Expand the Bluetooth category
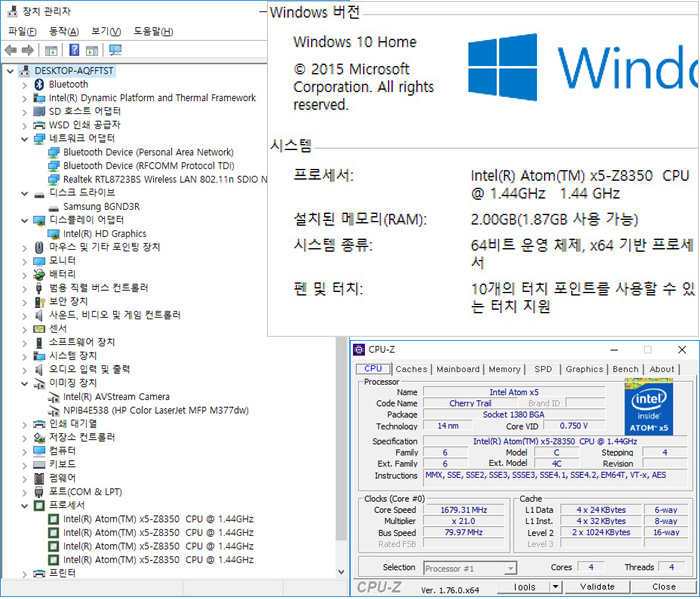Viewport: 700px width, 599px height. click(25, 85)
